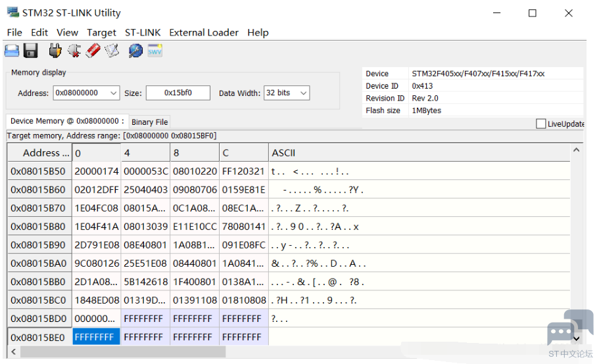Select address row 0x08015B50
Screen dimensions: 599x364
click(38, 171)
